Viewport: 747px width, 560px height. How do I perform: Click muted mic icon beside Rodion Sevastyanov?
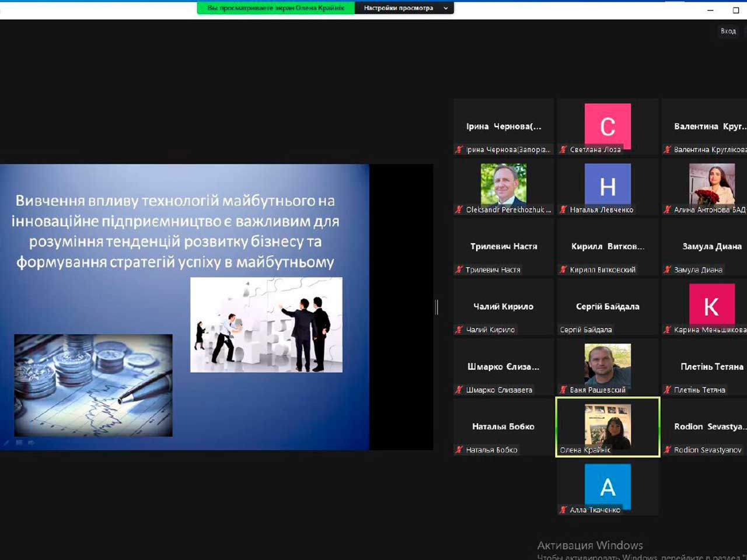click(668, 450)
